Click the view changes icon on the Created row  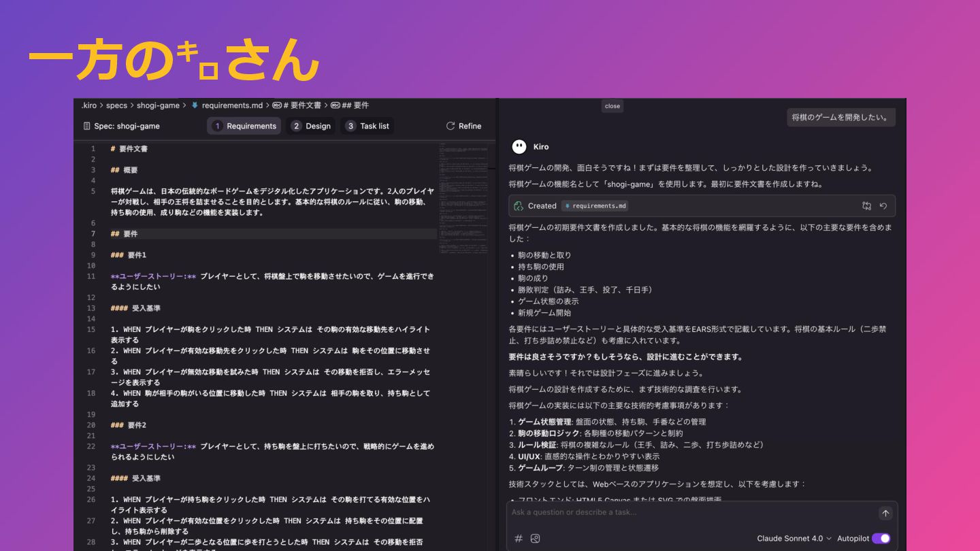pyautogui.click(x=866, y=205)
